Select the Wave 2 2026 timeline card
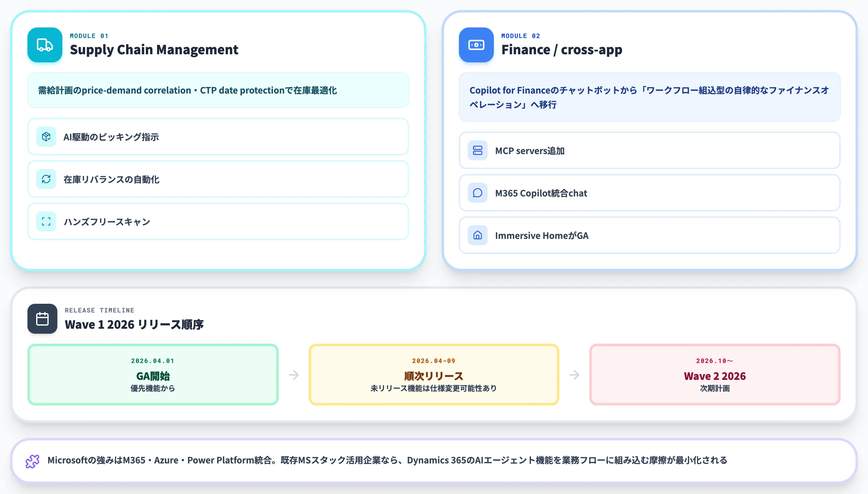The height and width of the screenshot is (494, 868). click(715, 375)
